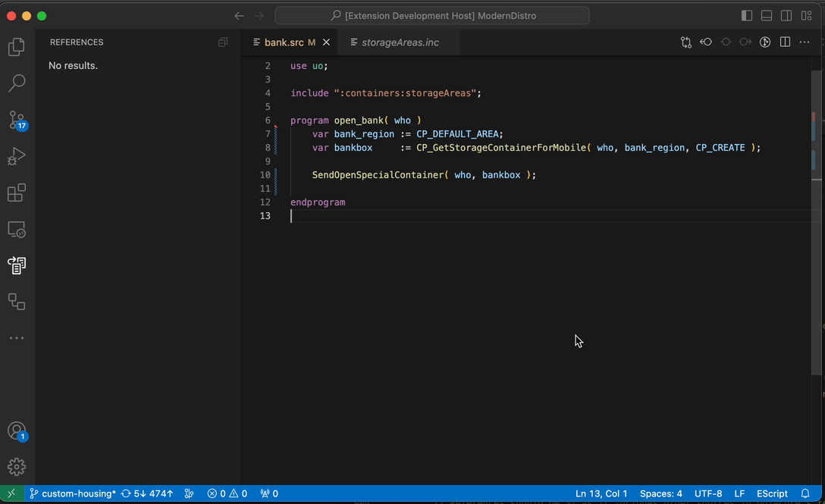The width and height of the screenshot is (825, 504).
Task: Click the ports forwarded indicator showing 0
Action: (x=269, y=493)
